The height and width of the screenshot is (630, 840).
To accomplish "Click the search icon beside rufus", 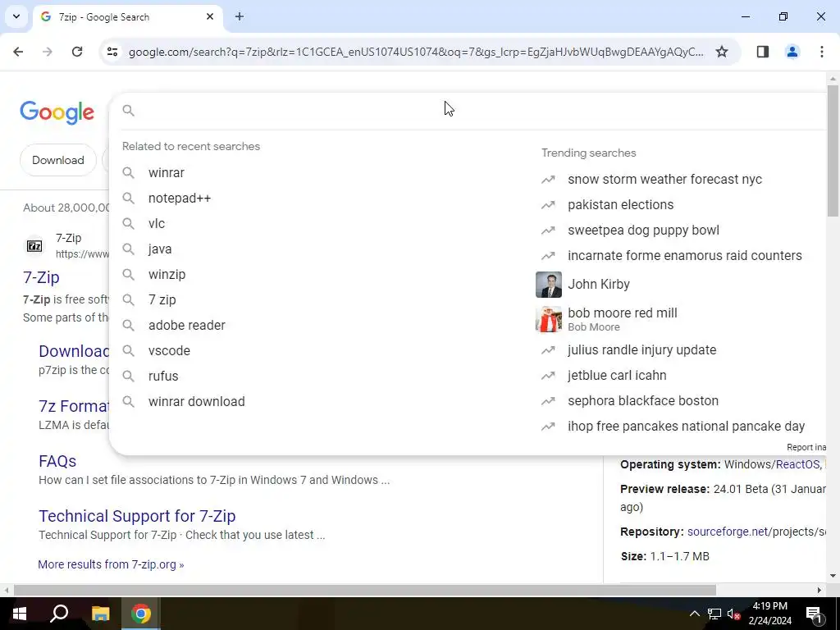I will tap(128, 376).
